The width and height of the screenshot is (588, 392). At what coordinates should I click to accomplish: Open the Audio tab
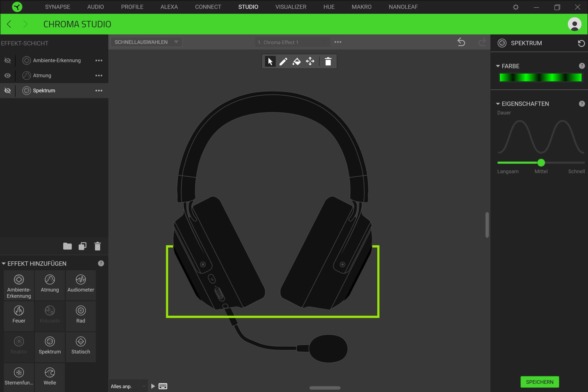pos(95,7)
